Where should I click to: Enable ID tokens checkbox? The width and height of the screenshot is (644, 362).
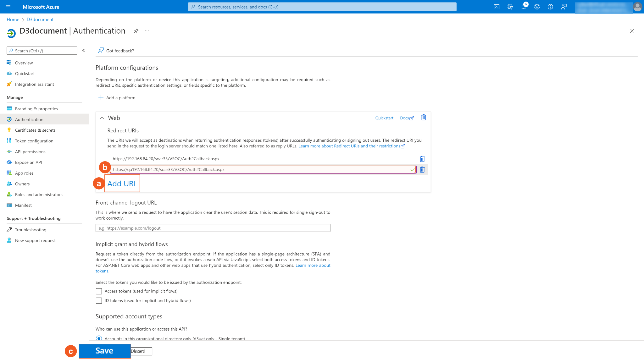[99, 301]
